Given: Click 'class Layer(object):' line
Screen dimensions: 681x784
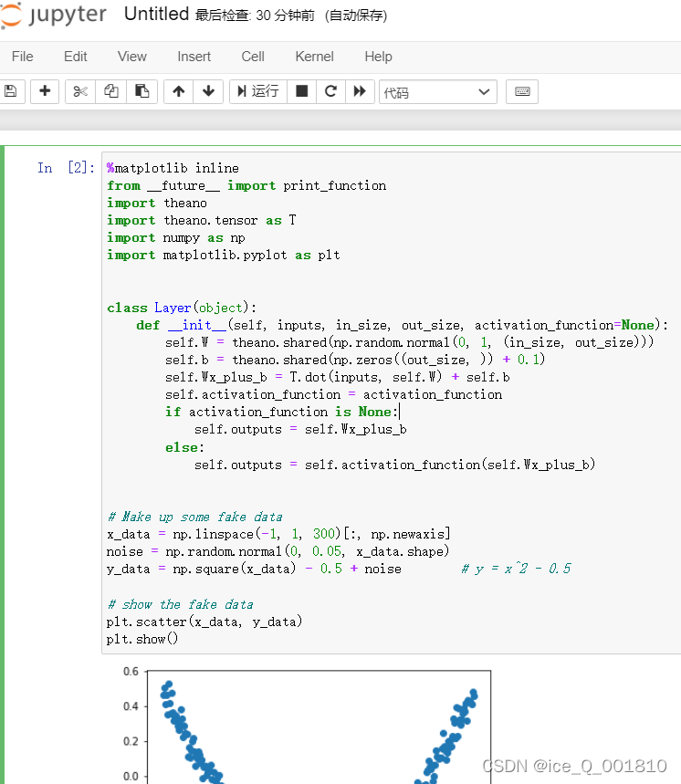Looking at the screenshot, I should tap(182, 308).
